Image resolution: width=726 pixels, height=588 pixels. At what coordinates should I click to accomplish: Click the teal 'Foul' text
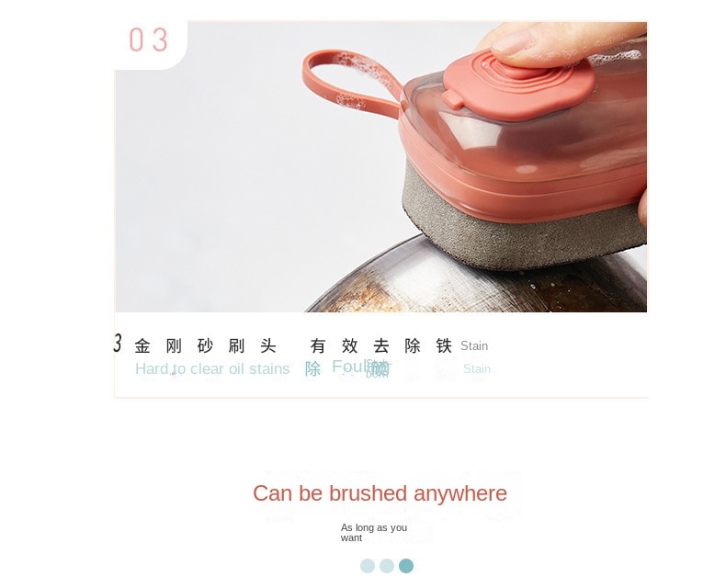348,367
